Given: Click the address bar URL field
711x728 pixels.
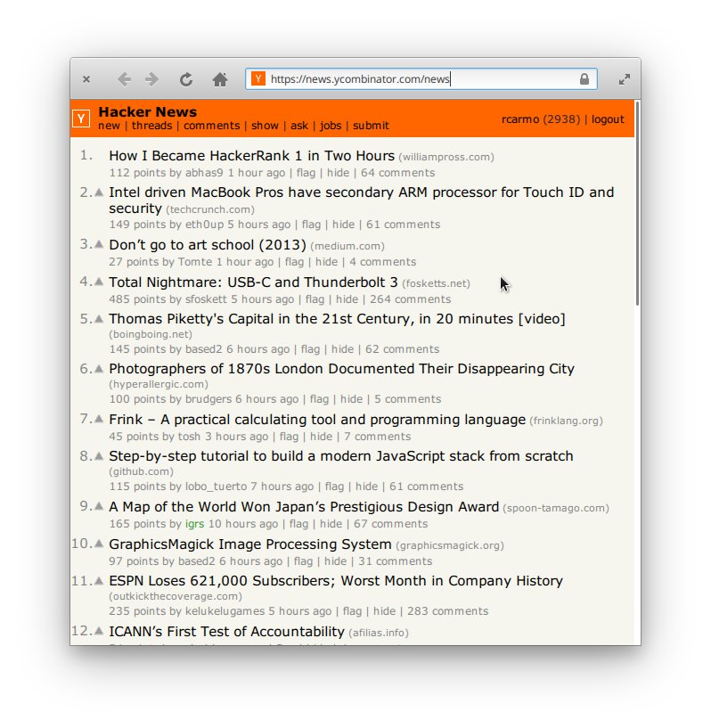Looking at the screenshot, I should (421, 79).
